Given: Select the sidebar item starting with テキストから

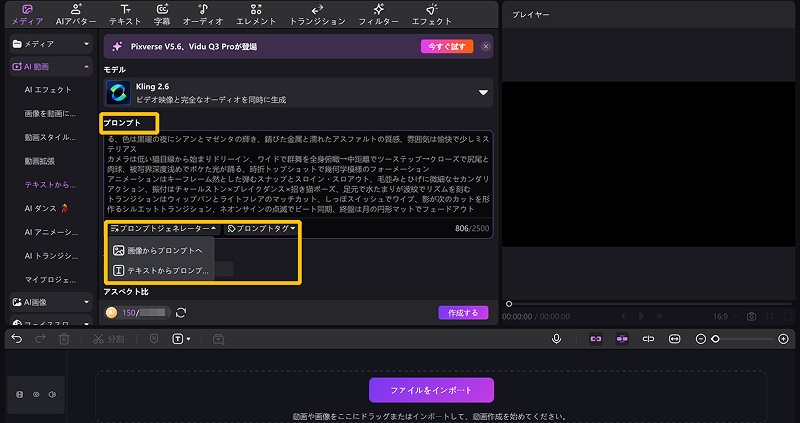Looking at the screenshot, I should 50,185.
